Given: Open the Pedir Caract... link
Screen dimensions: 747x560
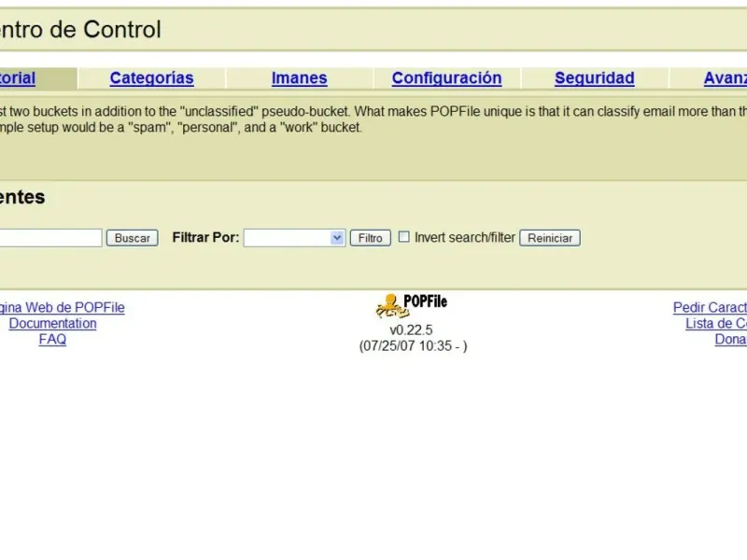Looking at the screenshot, I should (x=710, y=308).
